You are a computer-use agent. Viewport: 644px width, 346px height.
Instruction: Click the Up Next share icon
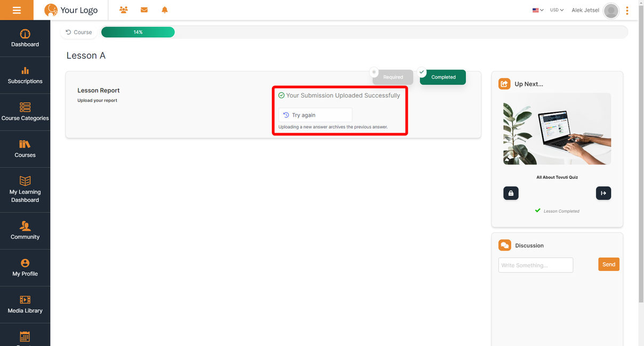504,84
